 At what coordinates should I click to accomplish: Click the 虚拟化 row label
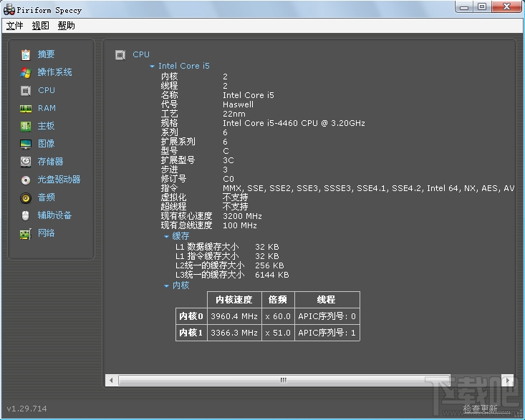coord(173,197)
